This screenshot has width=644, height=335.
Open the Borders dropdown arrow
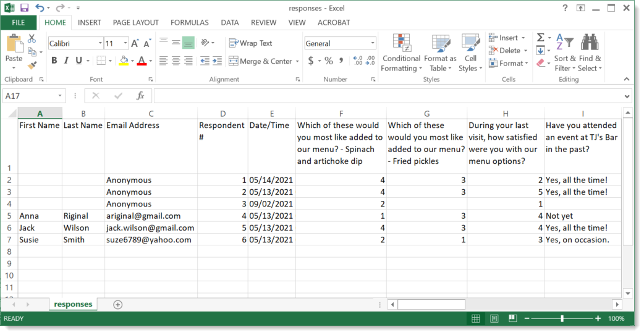(110, 61)
